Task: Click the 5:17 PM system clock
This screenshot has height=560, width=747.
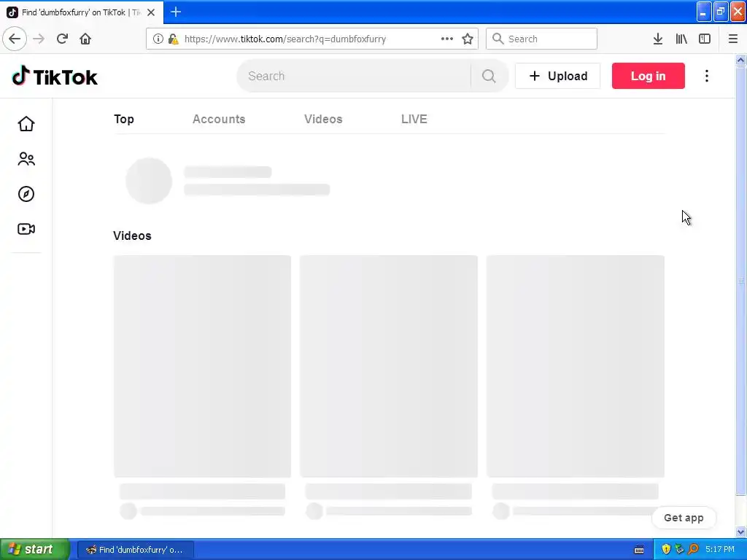Action: click(720, 550)
